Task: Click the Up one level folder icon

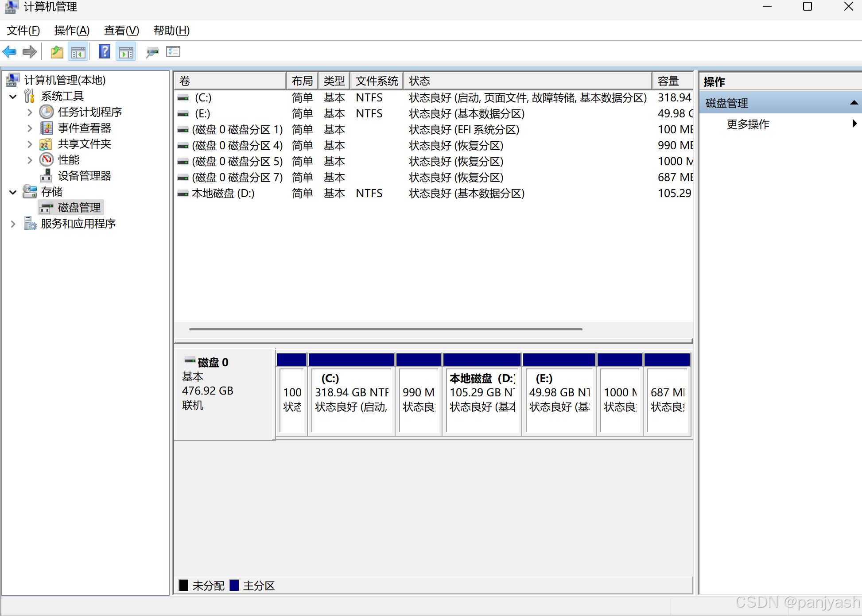Action: [57, 52]
